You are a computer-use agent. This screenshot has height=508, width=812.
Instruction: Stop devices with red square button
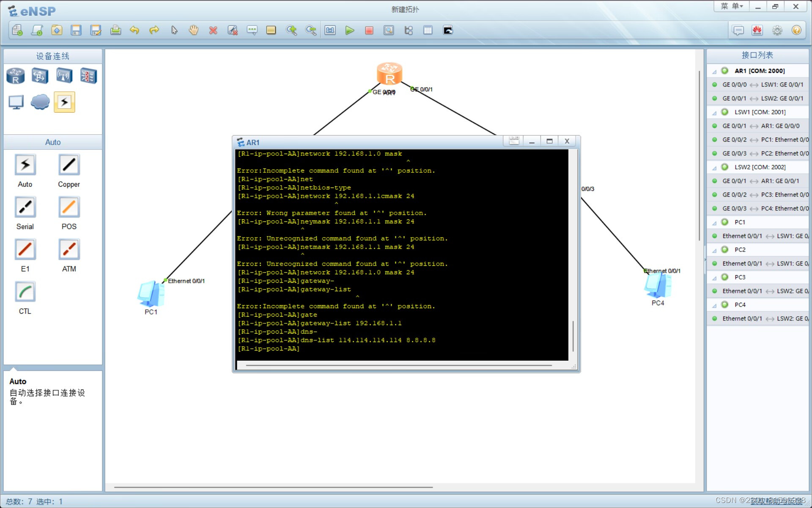369,30
